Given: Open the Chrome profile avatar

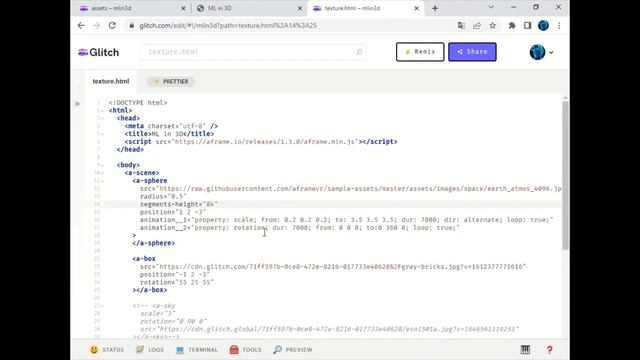Looking at the screenshot, I should pos(543,25).
